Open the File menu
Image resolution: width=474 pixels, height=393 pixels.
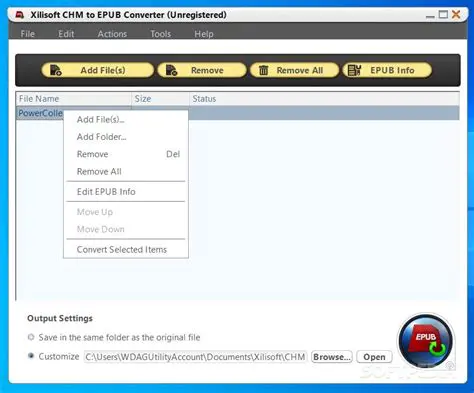tap(28, 34)
